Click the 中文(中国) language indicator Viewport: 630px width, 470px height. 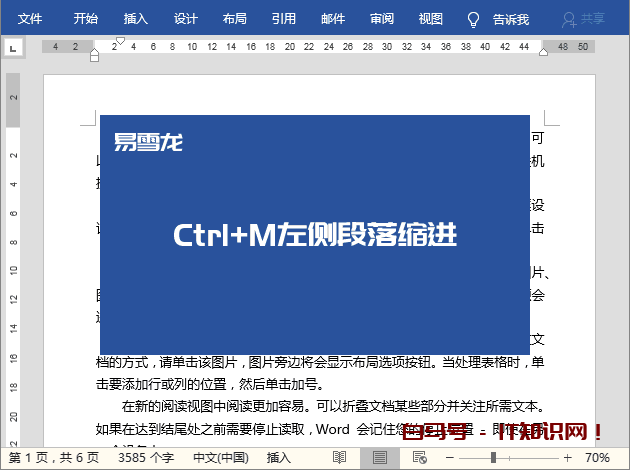pos(220,457)
